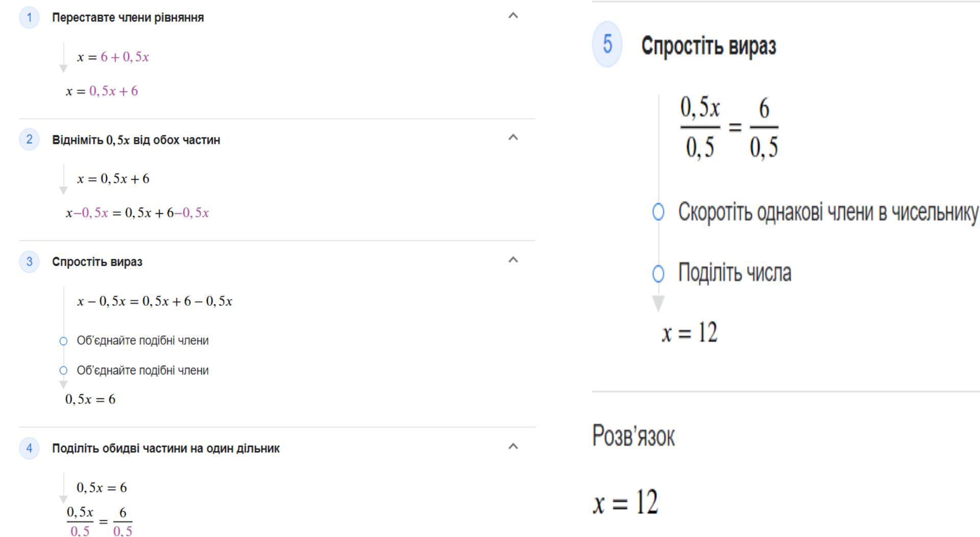Click the step 3 number badge
Screen dimensions: 980x537
click(29, 262)
